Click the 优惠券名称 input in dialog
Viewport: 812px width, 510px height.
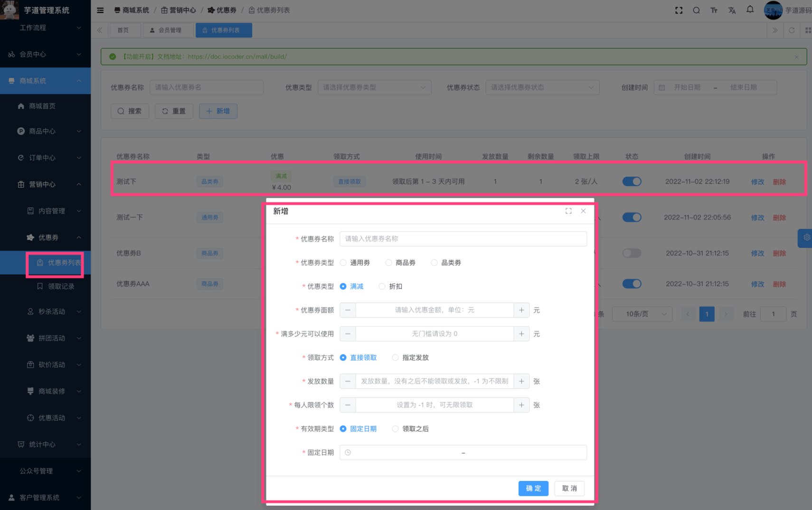tap(463, 239)
